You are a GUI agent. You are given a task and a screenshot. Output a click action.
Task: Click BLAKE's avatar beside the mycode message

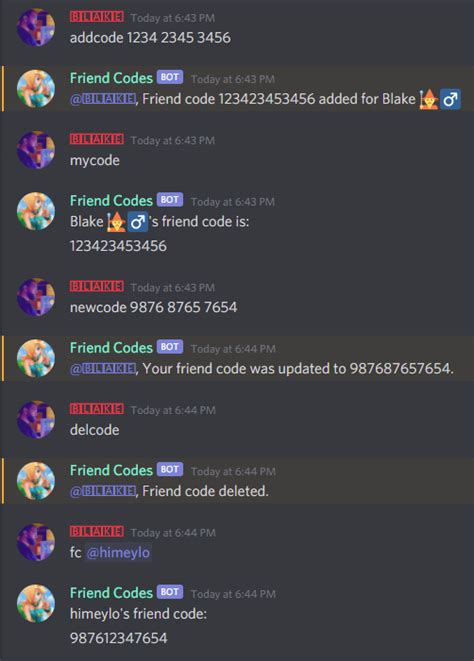pos(36,150)
